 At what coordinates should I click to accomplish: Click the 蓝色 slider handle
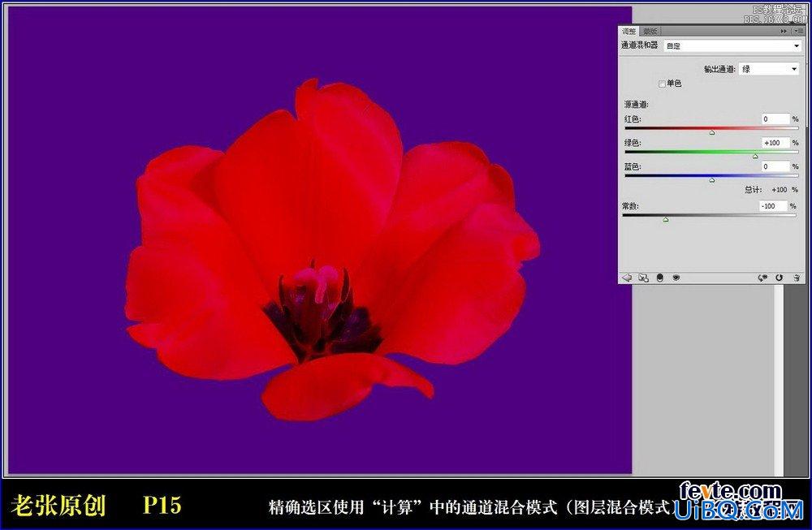(712, 180)
